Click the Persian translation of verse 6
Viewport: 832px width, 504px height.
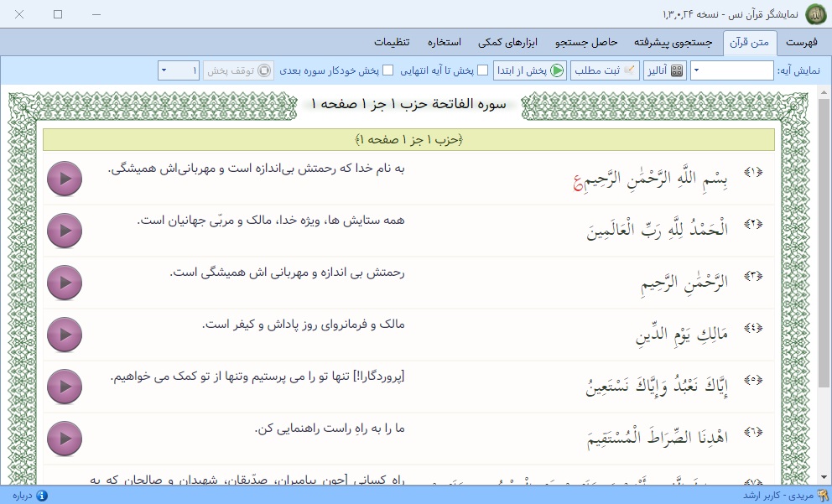[329, 429]
